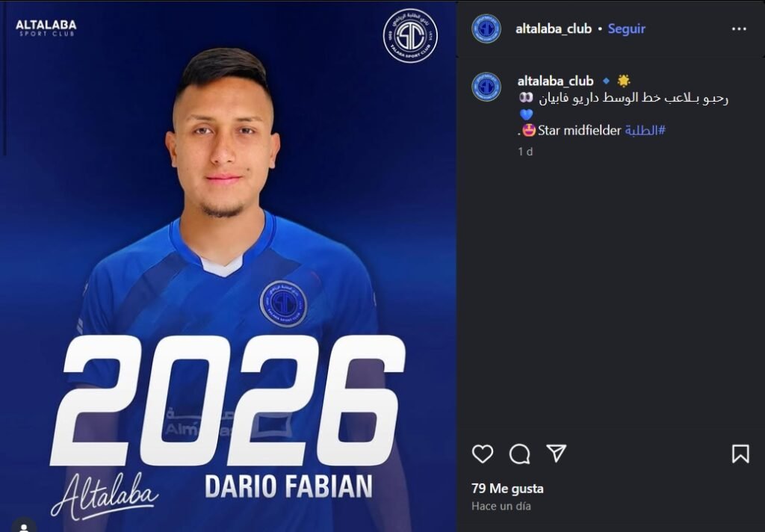Click the ALTALABA Sport Club logo text
The width and height of the screenshot is (765, 532).
click(46, 28)
